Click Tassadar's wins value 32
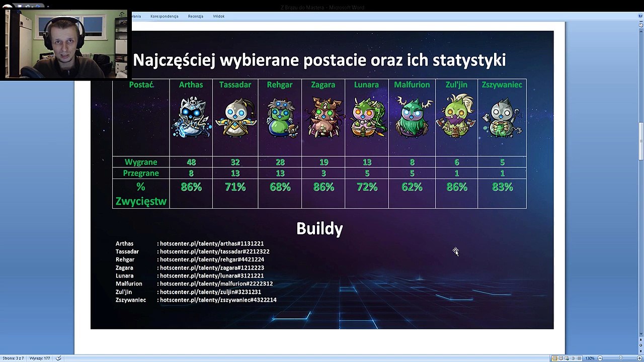Viewport: 644px width, 362px height. [235, 162]
